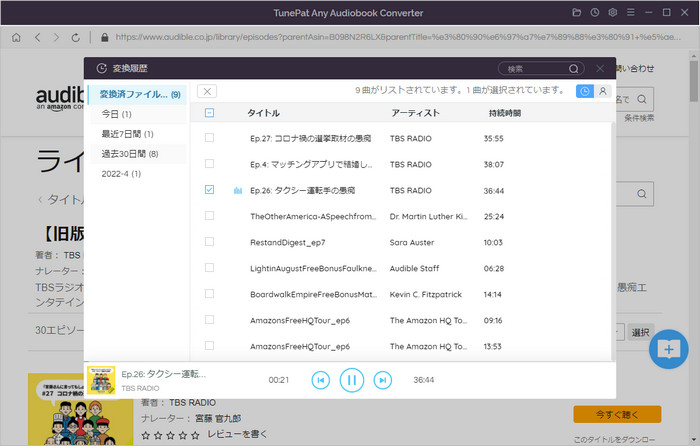The height and width of the screenshot is (446, 700).
Task: Click the delete X button above list
Action: tap(207, 91)
